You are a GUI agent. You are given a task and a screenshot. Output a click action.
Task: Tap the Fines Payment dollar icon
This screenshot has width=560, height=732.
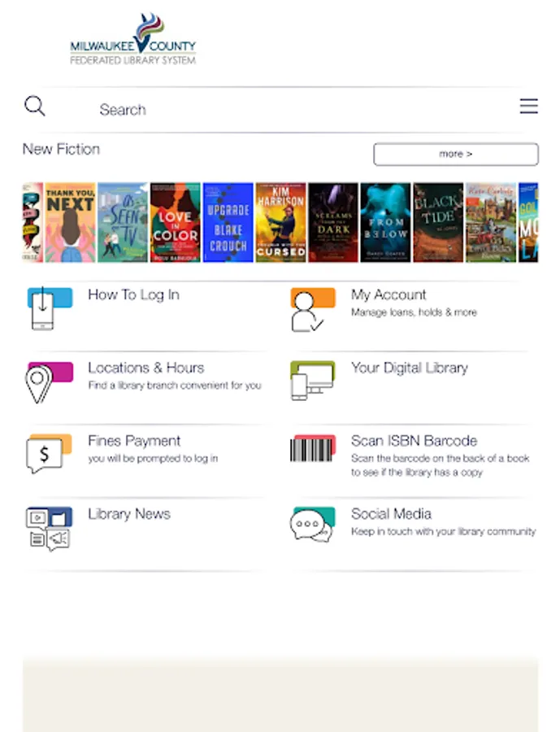[x=50, y=453]
